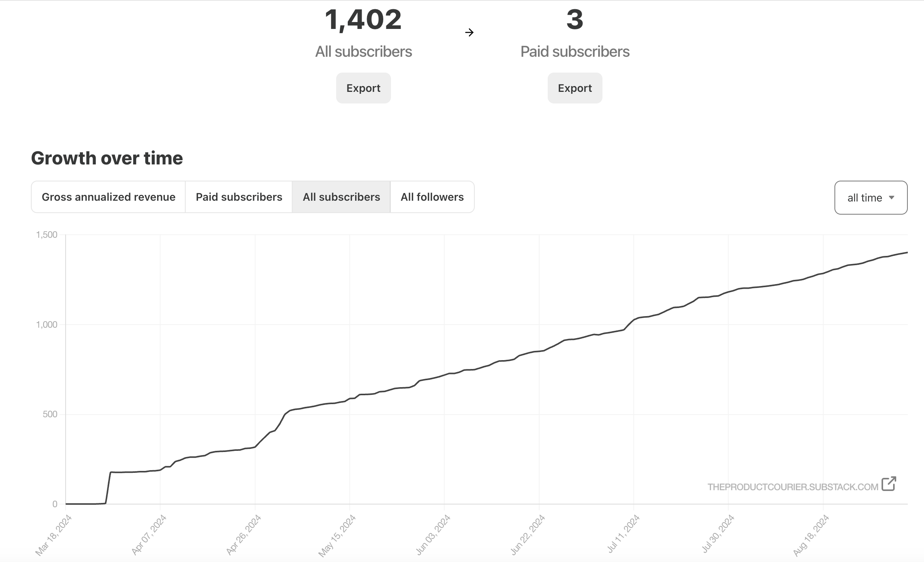
Task: Select the 'Gross annualized revenue' tab
Action: (x=109, y=197)
